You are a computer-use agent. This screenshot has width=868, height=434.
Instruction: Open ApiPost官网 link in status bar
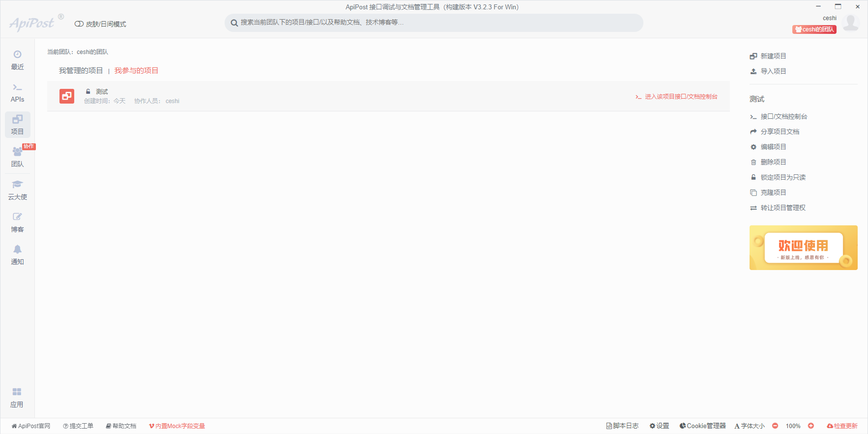[31, 426]
